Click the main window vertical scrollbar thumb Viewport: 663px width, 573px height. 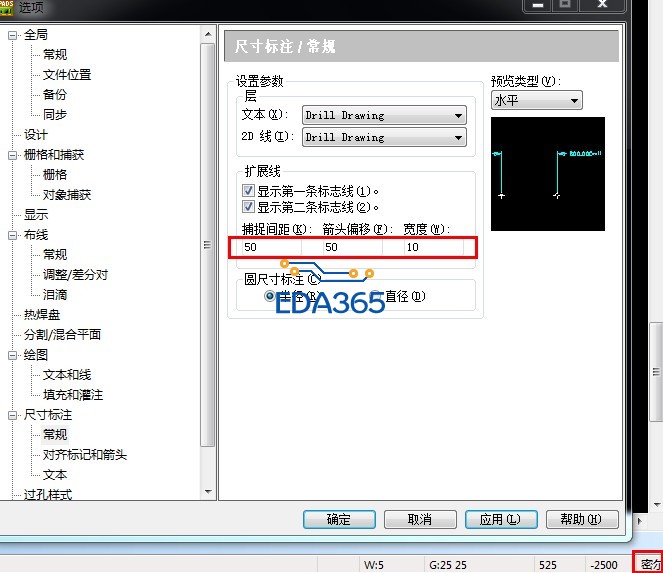(656, 372)
